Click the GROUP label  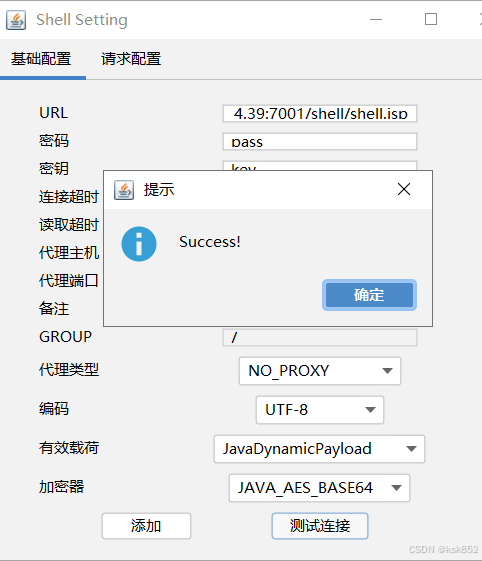point(65,337)
